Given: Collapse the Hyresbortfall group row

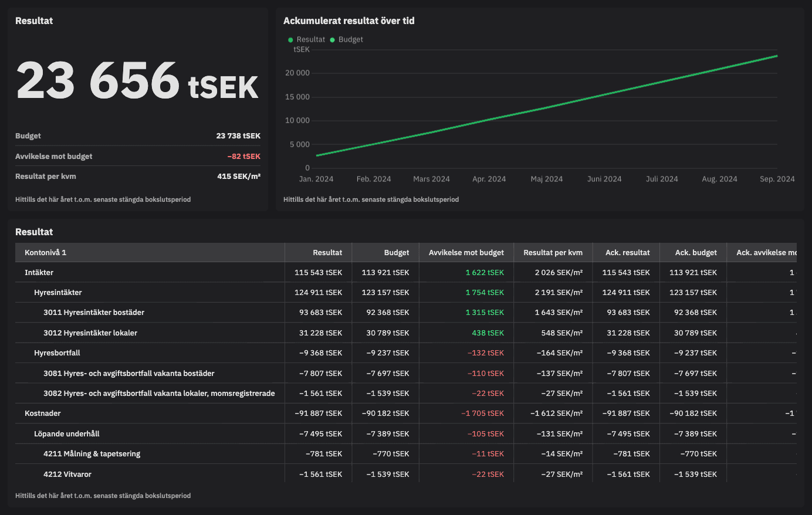Looking at the screenshot, I should coord(57,353).
